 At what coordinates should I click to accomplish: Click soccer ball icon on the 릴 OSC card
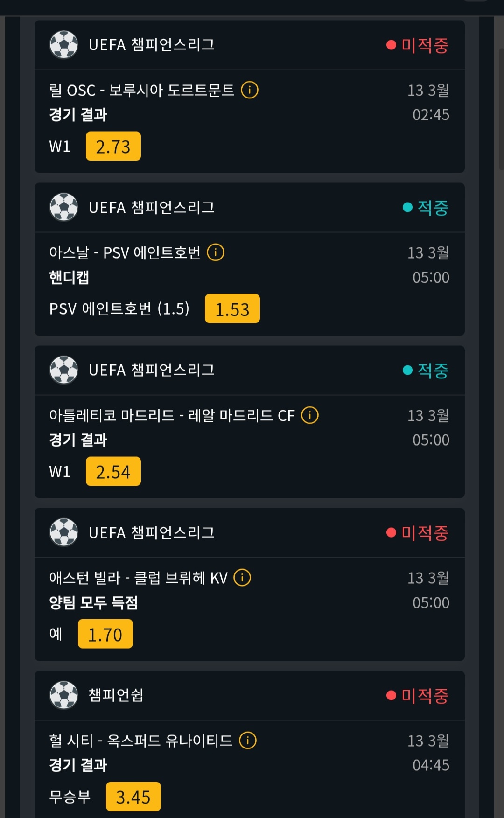(64, 45)
